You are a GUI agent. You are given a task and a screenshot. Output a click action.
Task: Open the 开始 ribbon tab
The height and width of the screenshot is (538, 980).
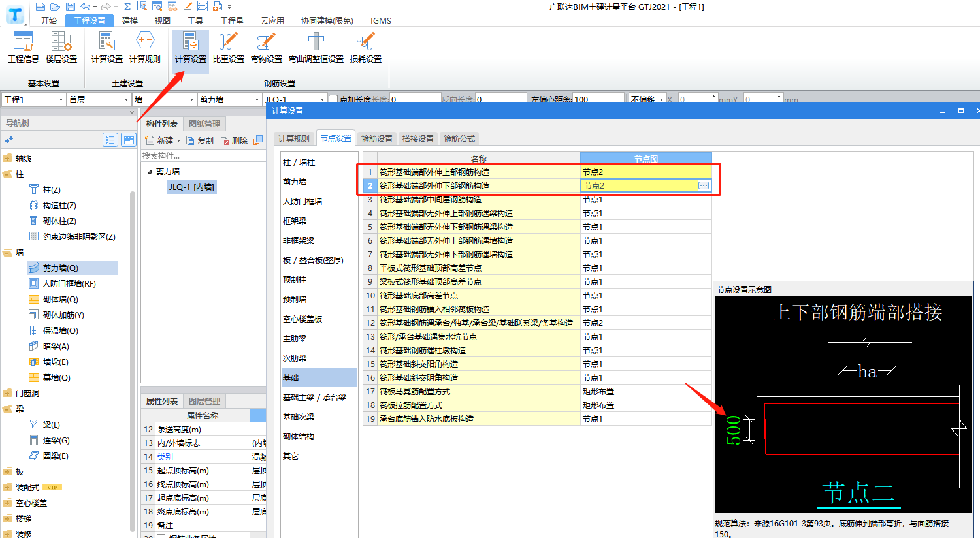pyautogui.click(x=49, y=20)
